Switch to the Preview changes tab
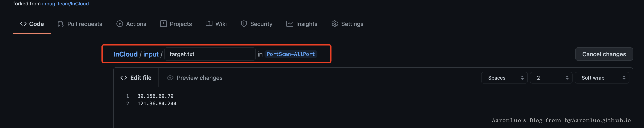The image size is (644, 128). (x=199, y=78)
